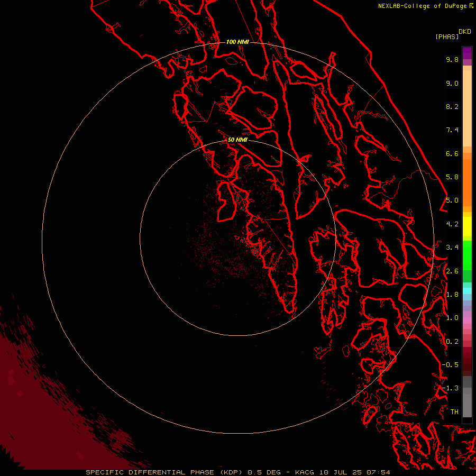The height and width of the screenshot is (476, 476).
Task: Click the -0.5 value on the color scale
Action: click(x=450, y=365)
